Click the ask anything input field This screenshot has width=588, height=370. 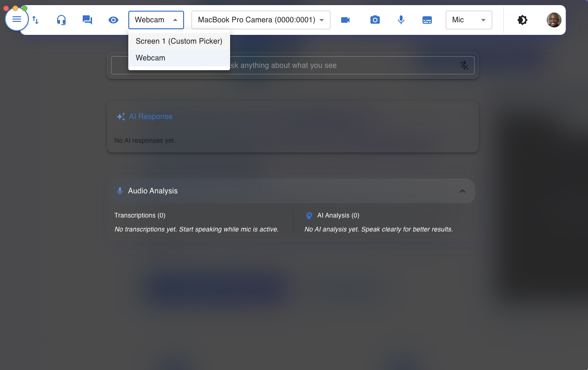pyautogui.click(x=293, y=66)
